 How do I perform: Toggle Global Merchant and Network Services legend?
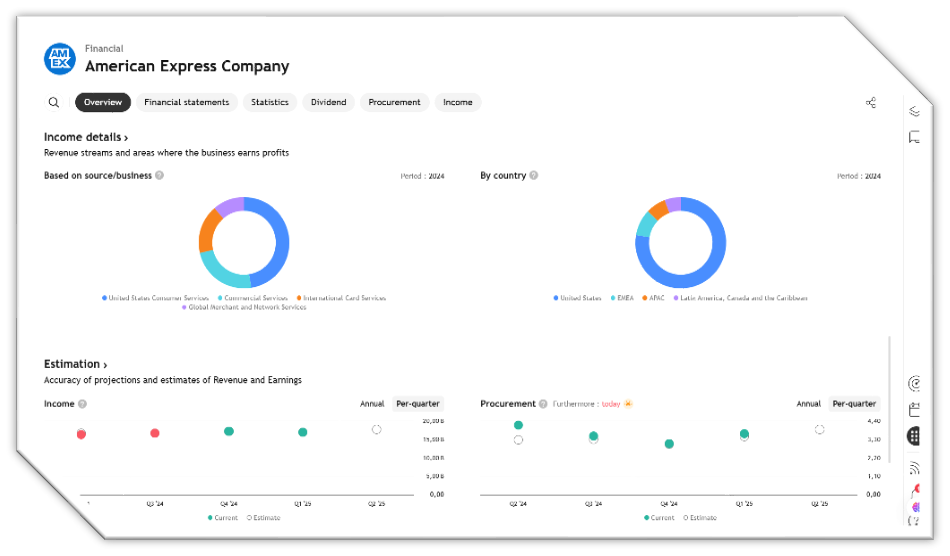[244, 307]
